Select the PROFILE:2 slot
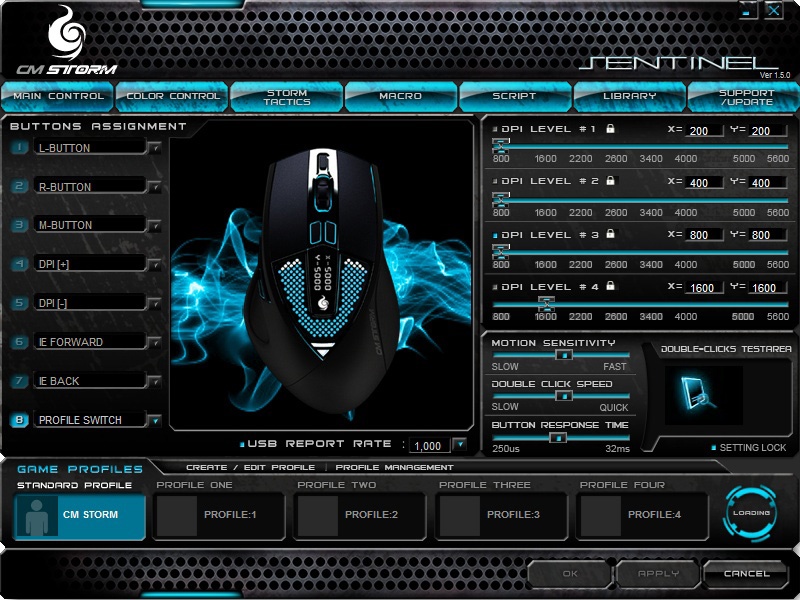The width and height of the screenshot is (800, 600). click(x=360, y=515)
